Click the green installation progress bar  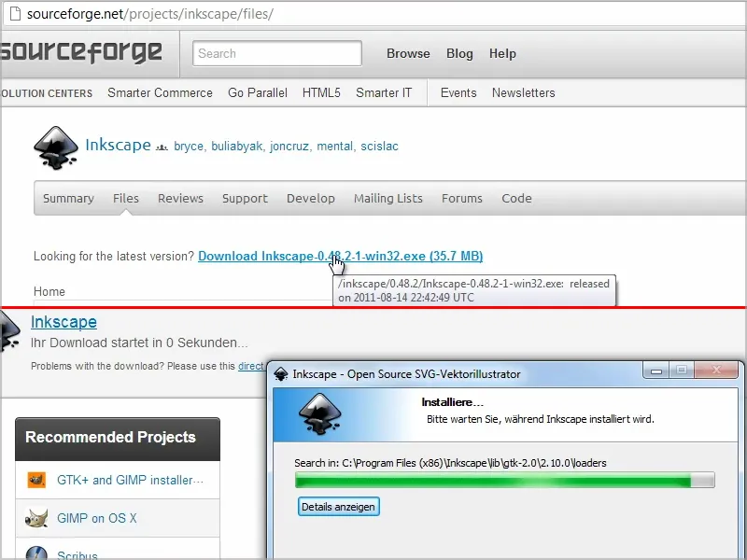504,480
